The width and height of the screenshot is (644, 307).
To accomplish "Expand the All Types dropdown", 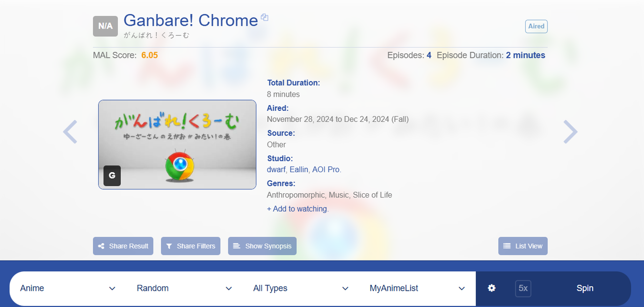I will 301,288.
